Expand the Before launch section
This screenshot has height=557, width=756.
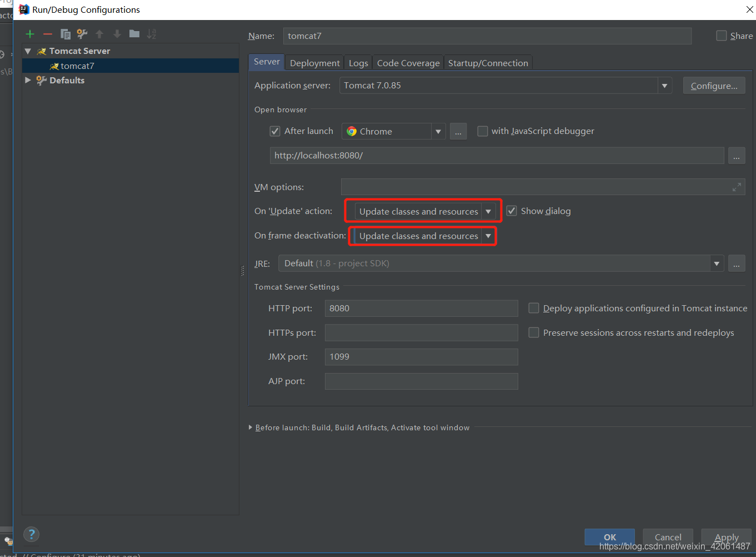tap(251, 427)
